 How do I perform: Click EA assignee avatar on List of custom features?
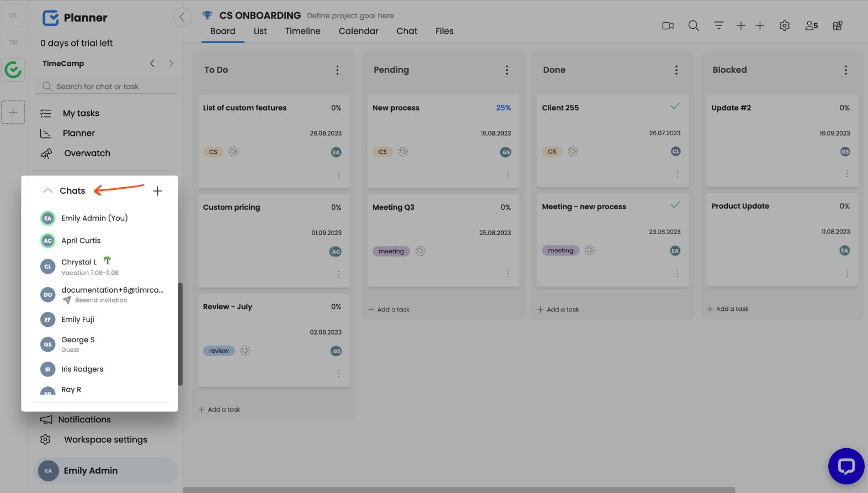(x=336, y=152)
